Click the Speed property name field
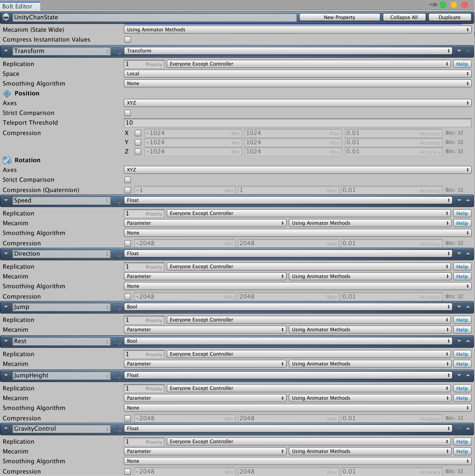The height and width of the screenshot is (476, 475). [62, 201]
